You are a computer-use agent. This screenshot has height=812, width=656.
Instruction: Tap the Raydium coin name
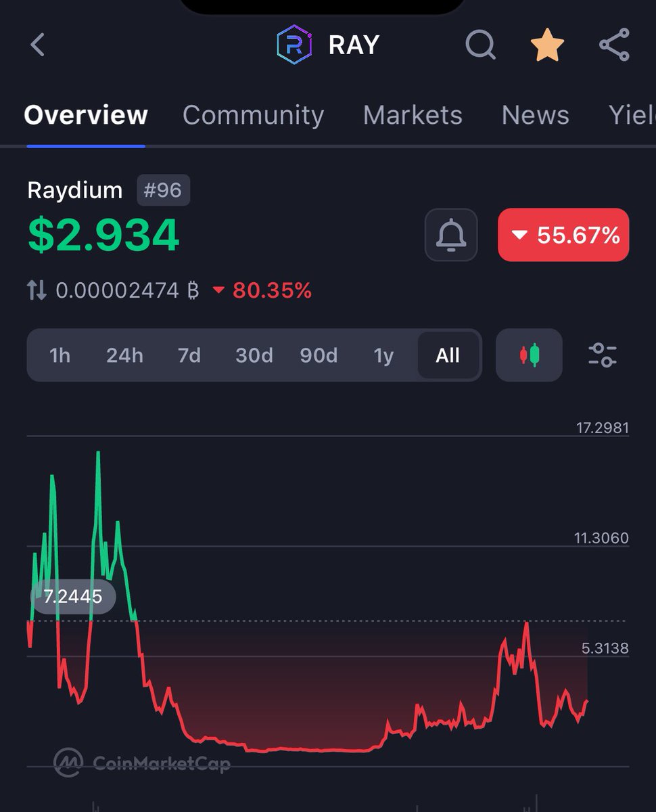click(74, 191)
